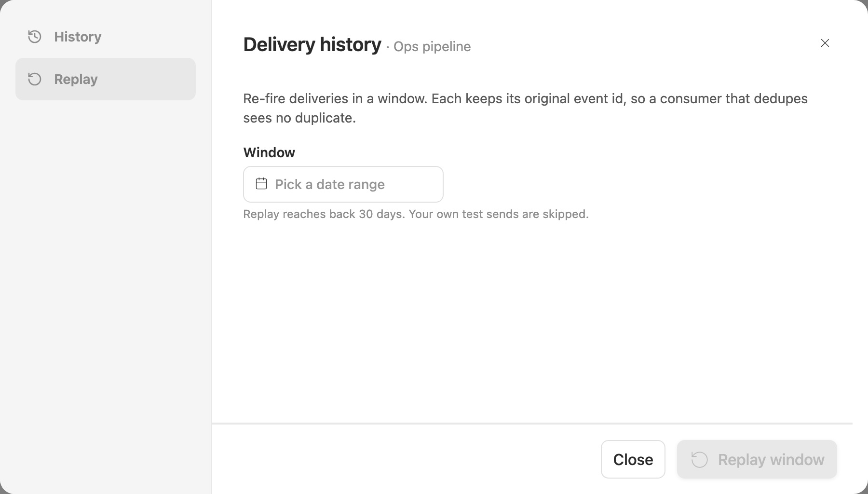Viewport: 868px width, 494px height.
Task: Click the calendar icon in Window field
Action: click(261, 184)
